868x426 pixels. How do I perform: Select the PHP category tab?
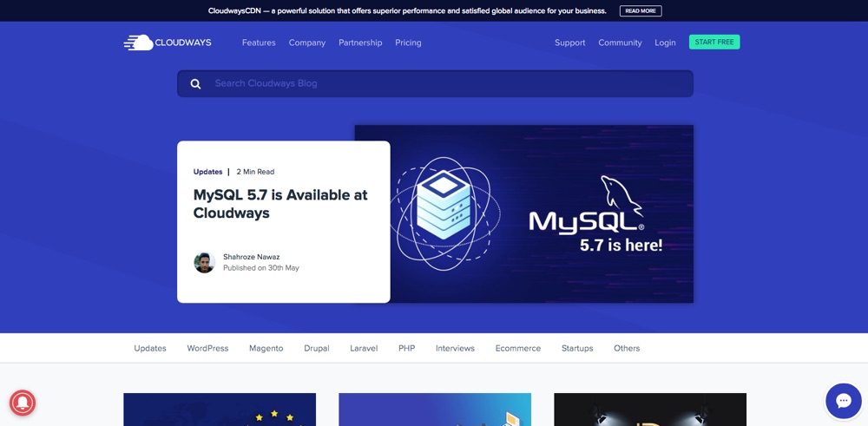click(406, 348)
